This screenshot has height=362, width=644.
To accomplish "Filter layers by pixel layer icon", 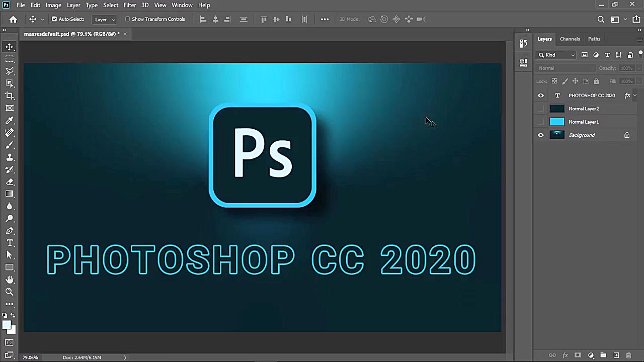I will [x=585, y=55].
